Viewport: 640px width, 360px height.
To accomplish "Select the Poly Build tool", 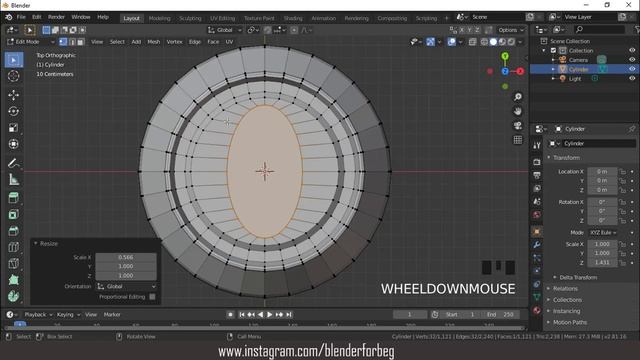I will coord(13,280).
